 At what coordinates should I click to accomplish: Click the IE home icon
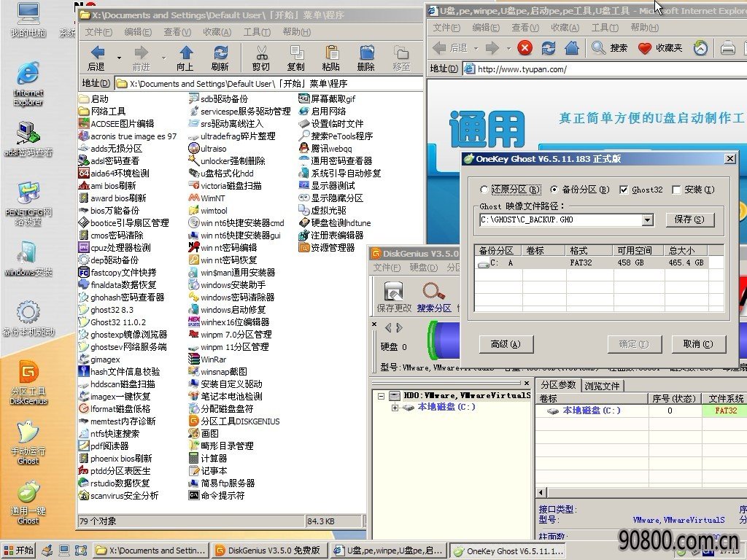click(572, 47)
